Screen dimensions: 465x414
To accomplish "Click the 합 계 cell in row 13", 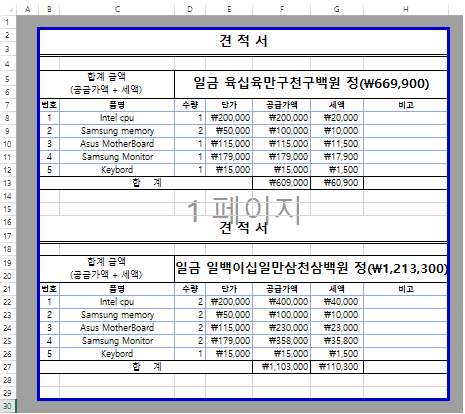I will [146, 183].
